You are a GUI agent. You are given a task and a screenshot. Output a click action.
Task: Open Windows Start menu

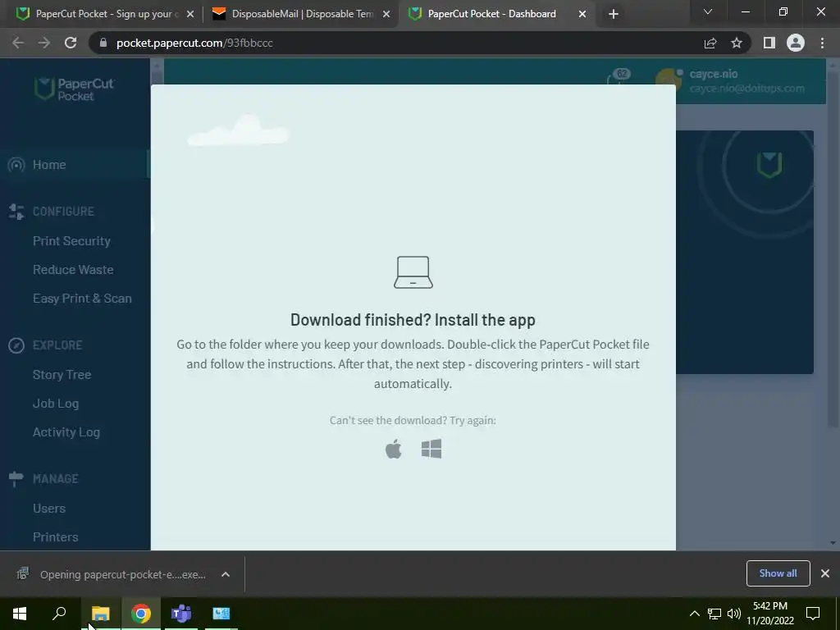[20, 614]
